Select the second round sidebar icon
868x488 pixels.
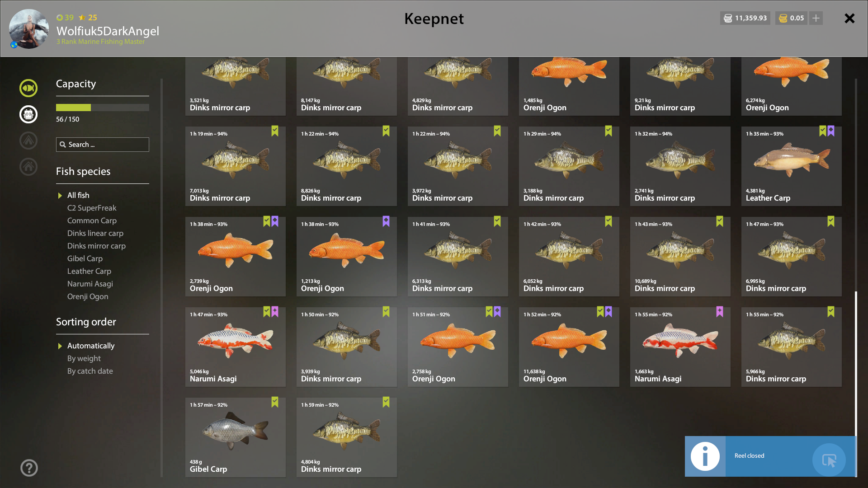coord(28,114)
